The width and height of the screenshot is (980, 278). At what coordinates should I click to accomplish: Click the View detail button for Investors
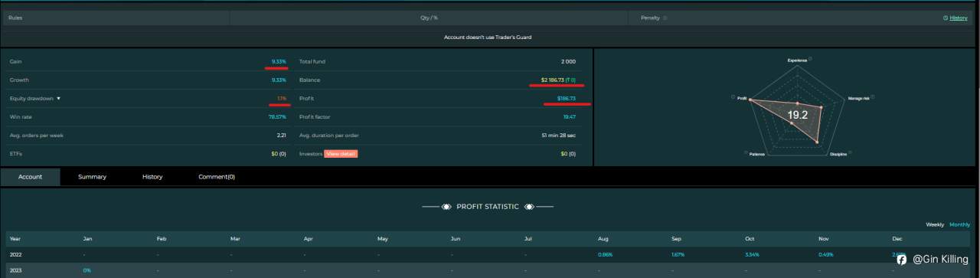pyautogui.click(x=341, y=154)
